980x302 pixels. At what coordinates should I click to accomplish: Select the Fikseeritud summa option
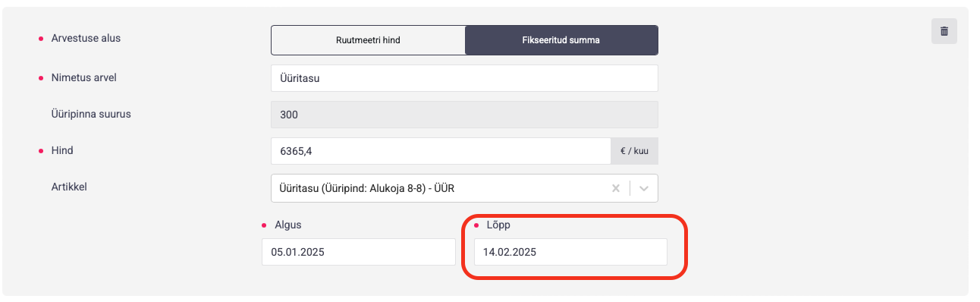[x=561, y=40]
